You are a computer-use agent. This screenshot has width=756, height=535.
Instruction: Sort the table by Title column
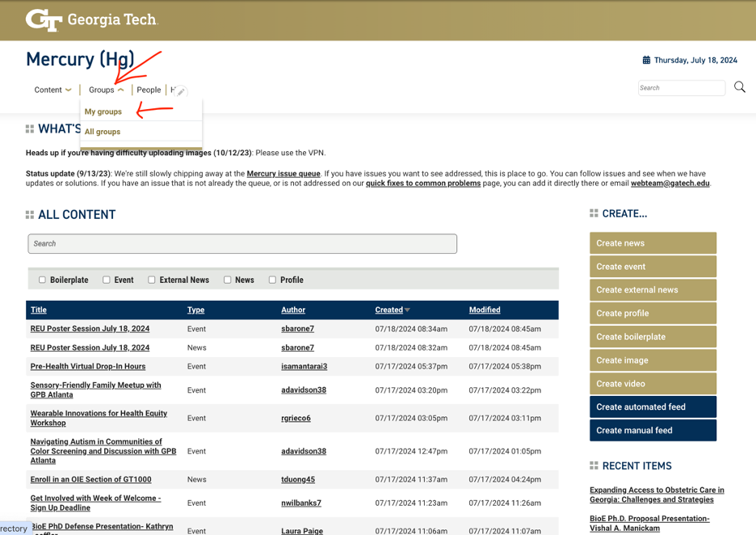[x=39, y=310]
